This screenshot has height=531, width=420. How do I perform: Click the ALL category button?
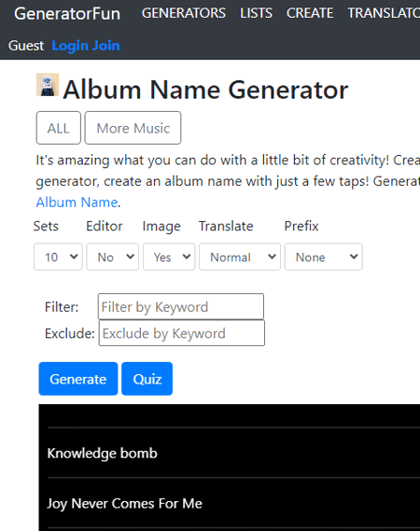click(x=59, y=128)
